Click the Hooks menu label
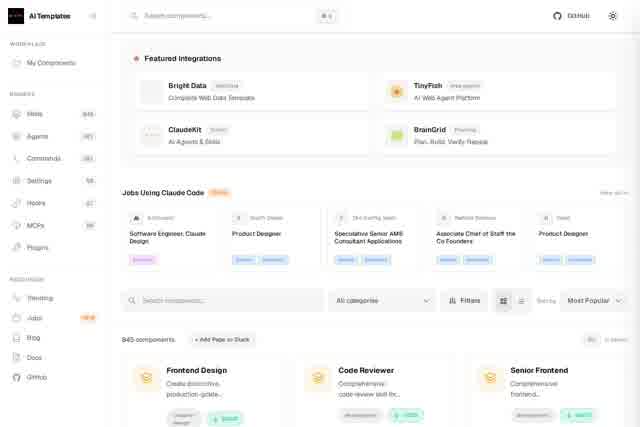640x427 pixels. click(x=36, y=203)
